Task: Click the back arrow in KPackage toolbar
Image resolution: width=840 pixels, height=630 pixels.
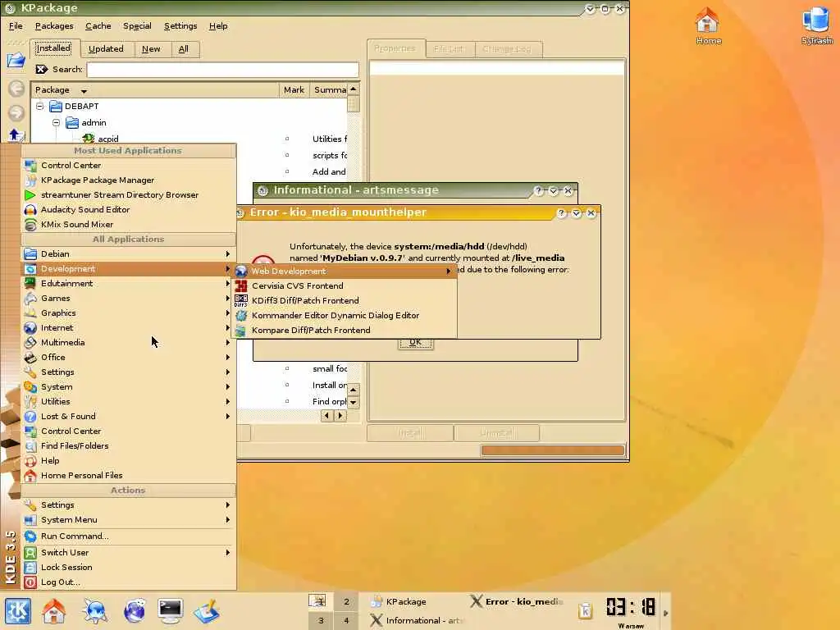Action: [16, 89]
